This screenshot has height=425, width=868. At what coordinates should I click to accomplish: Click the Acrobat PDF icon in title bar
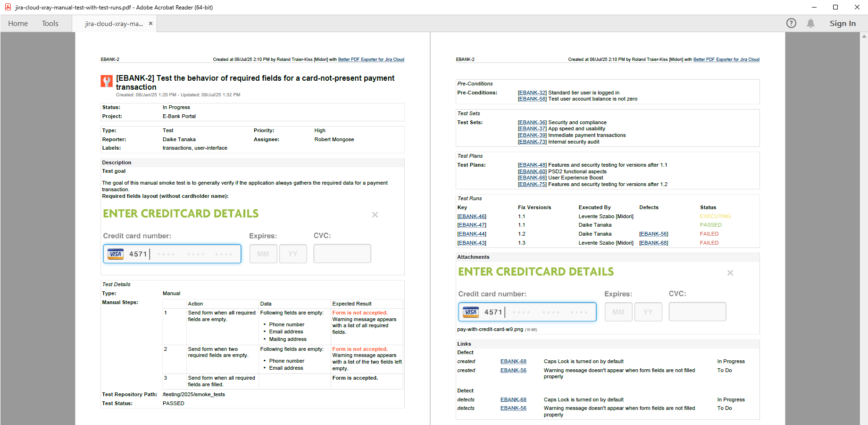[x=8, y=7]
